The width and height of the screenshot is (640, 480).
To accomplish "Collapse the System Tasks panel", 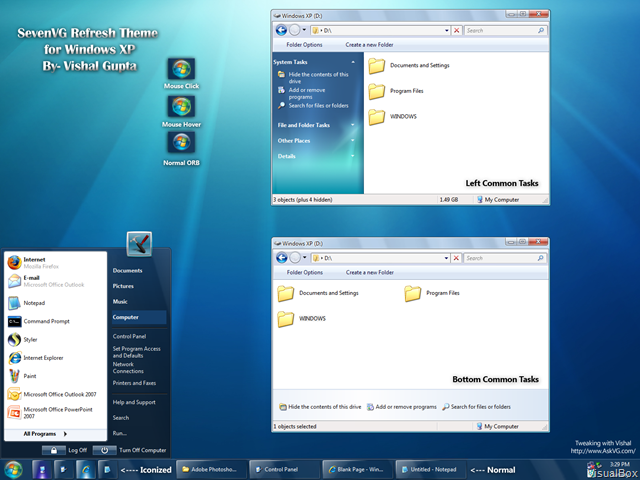I will (353, 62).
